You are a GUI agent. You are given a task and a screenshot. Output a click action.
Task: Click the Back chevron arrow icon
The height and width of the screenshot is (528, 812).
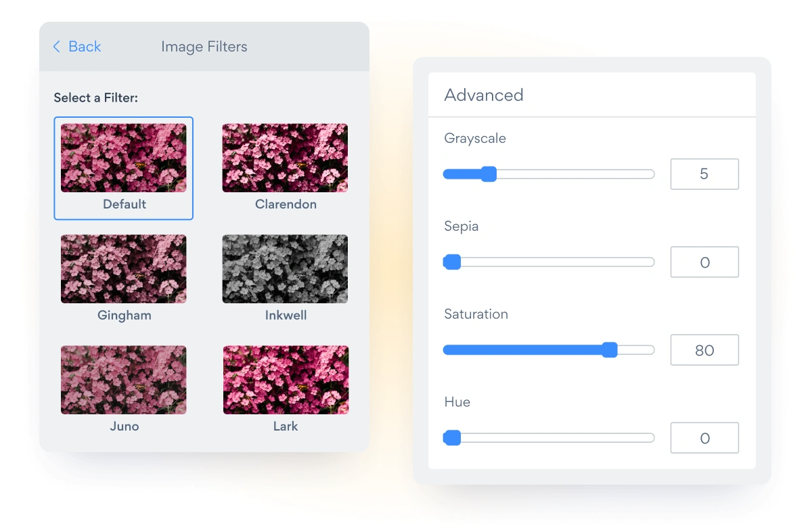click(x=57, y=47)
